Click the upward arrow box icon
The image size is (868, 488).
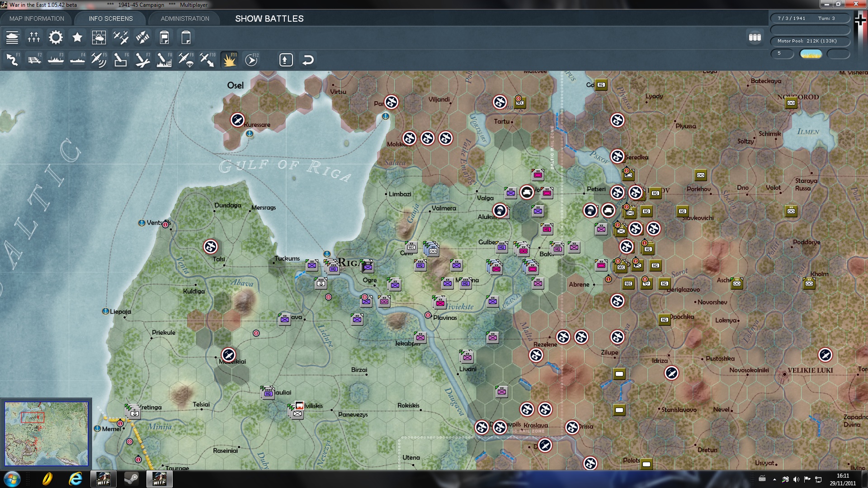[x=286, y=60]
